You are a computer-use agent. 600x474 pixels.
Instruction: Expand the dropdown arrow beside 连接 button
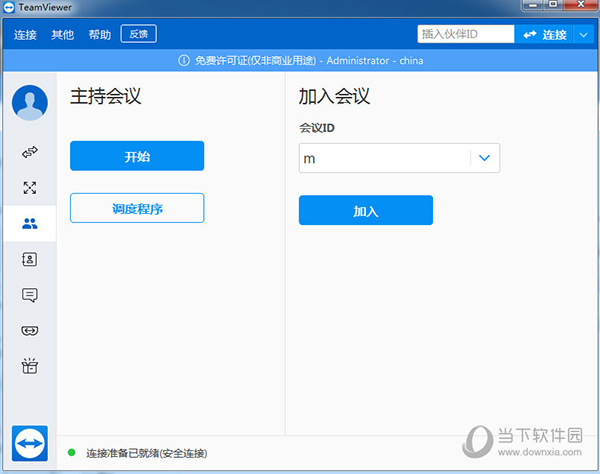(584, 35)
